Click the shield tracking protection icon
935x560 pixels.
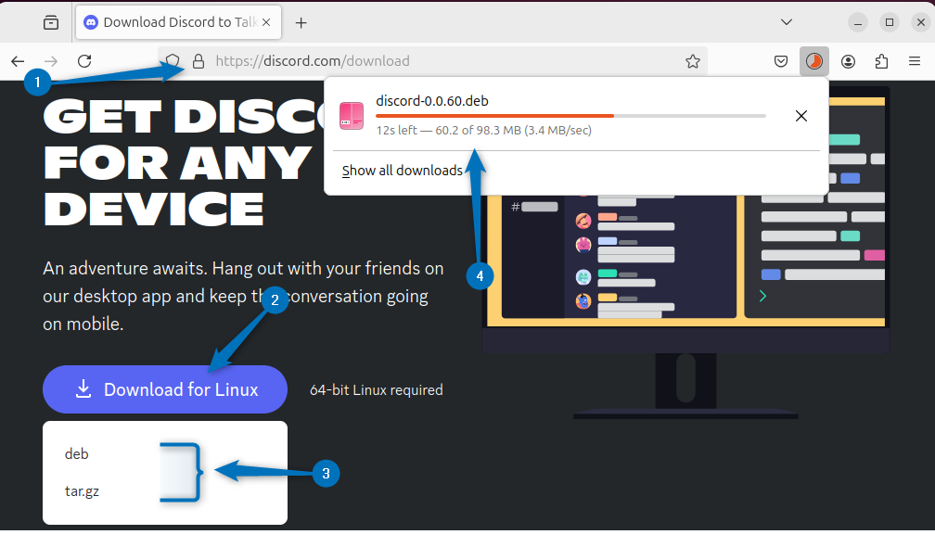[x=172, y=61]
